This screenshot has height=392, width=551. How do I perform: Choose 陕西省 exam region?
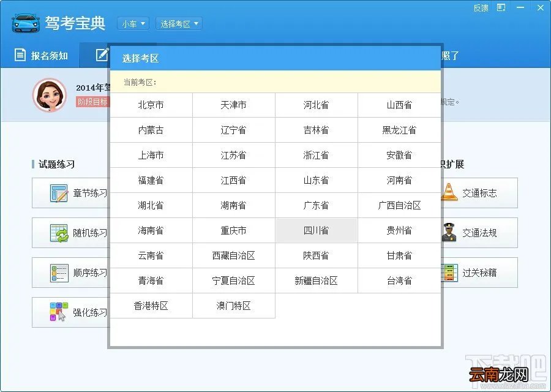[x=317, y=255]
